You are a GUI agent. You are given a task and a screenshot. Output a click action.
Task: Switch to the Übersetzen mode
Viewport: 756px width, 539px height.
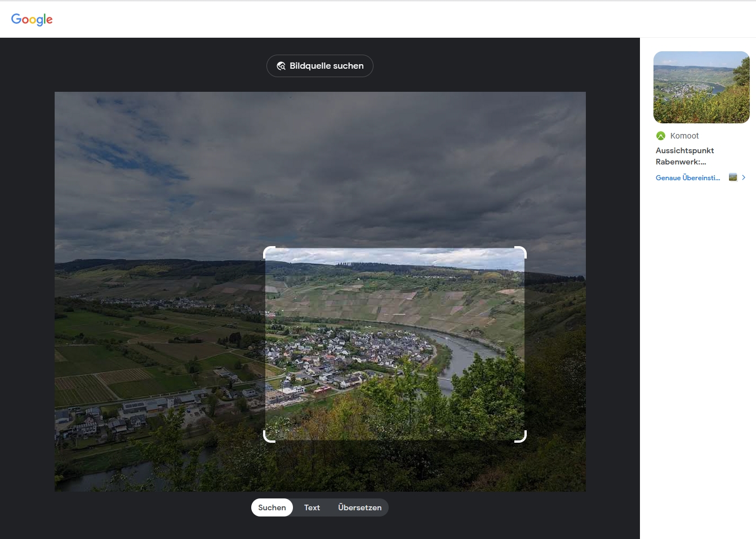click(360, 507)
